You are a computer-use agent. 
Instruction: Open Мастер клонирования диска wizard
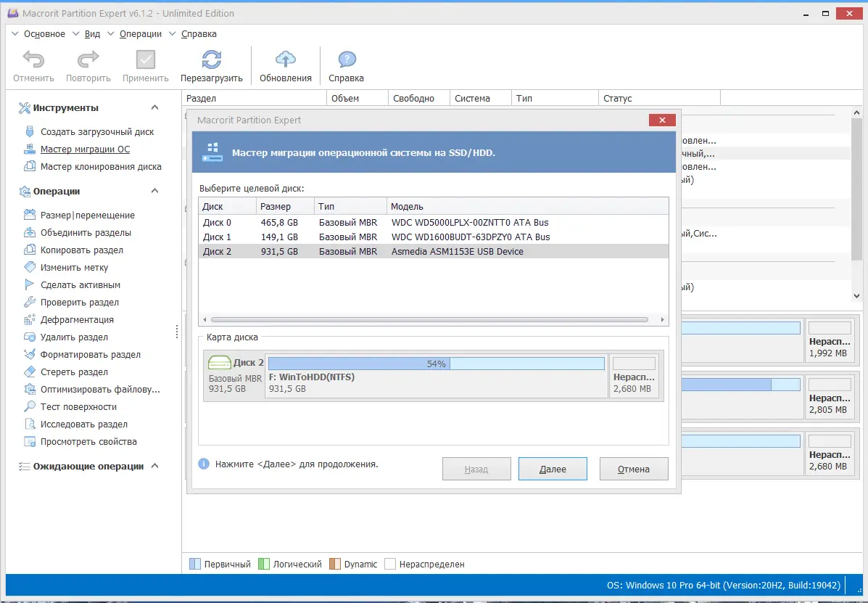coord(101,167)
